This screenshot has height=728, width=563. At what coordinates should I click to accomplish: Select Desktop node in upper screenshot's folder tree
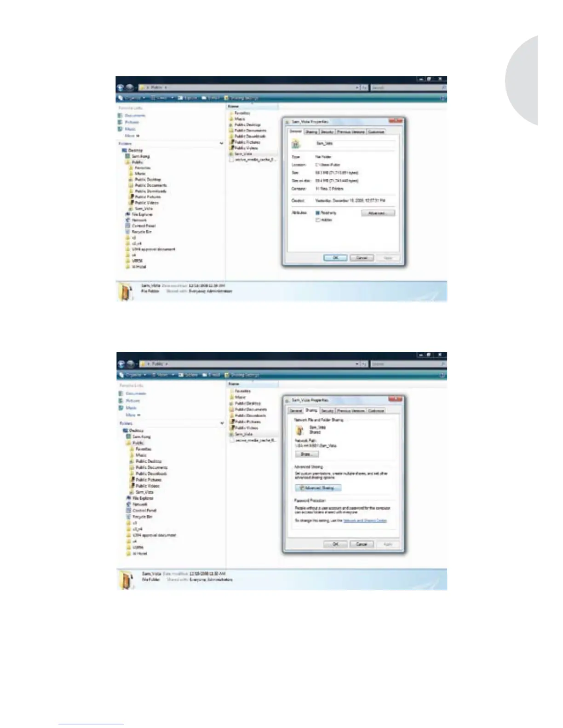[135, 150]
